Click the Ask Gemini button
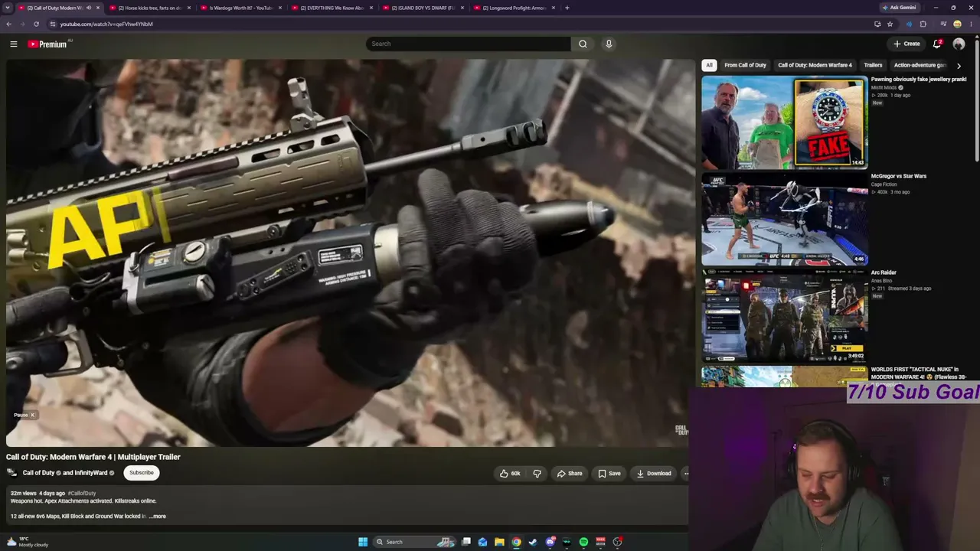This screenshot has height=551, width=980. (899, 8)
